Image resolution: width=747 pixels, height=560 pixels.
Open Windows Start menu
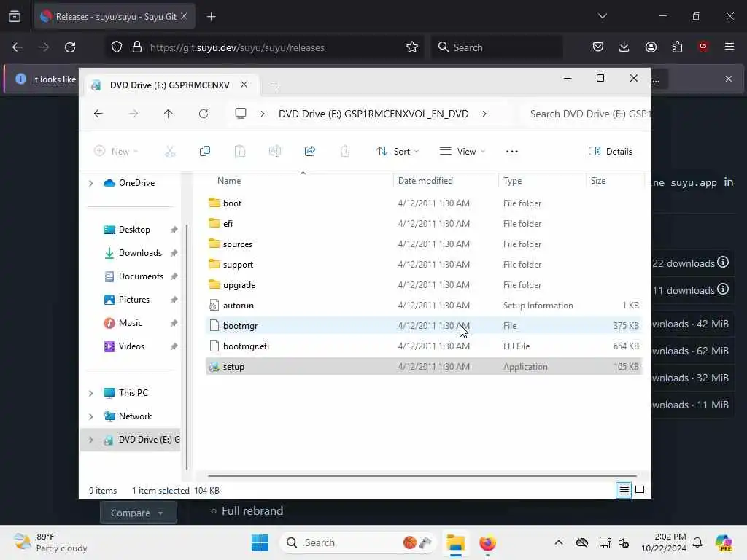(260, 542)
